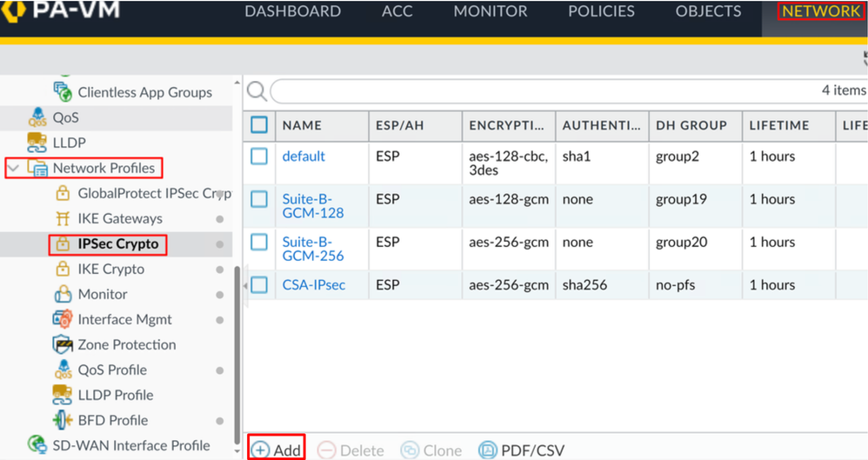Click Add to create IPSec profile
Screen dimensions: 868x460
tap(277, 450)
